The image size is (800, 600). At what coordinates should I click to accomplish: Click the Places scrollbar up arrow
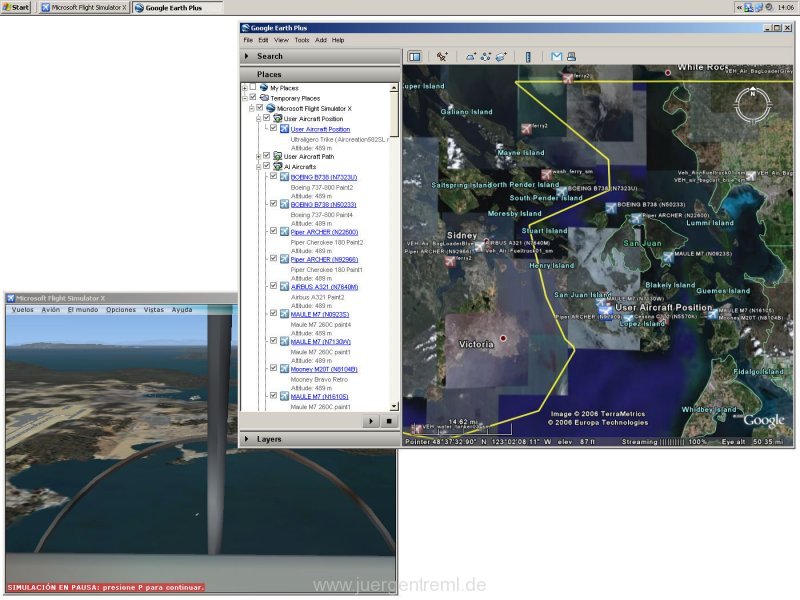tap(394, 88)
